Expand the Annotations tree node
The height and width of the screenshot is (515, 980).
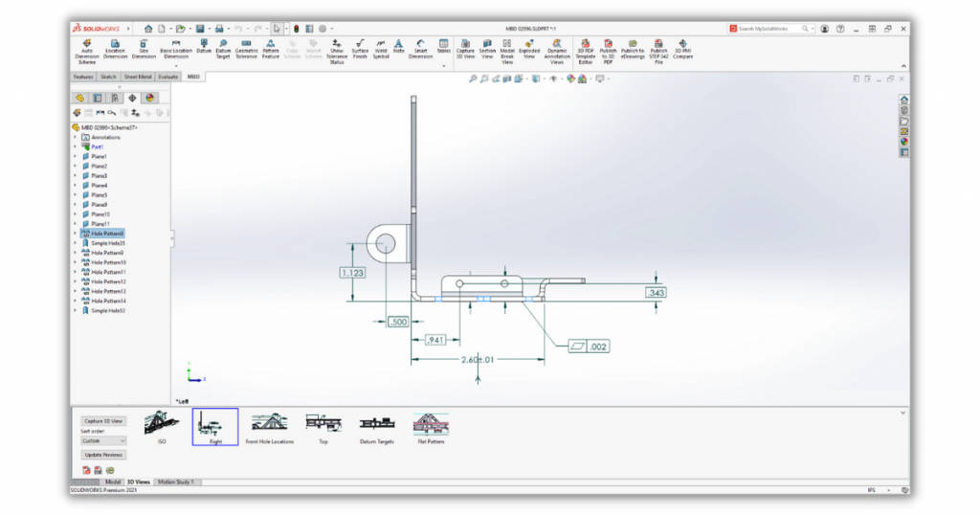tap(76, 137)
